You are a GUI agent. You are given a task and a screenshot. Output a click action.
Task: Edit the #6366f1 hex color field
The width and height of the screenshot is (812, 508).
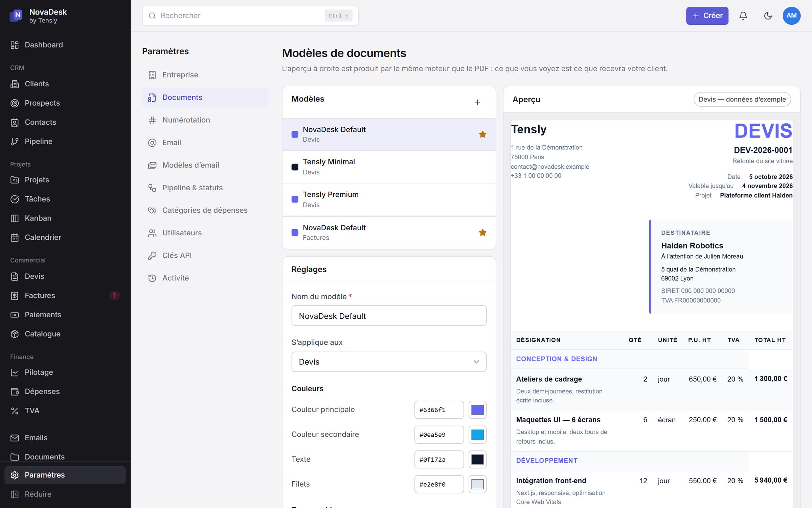[439, 410]
